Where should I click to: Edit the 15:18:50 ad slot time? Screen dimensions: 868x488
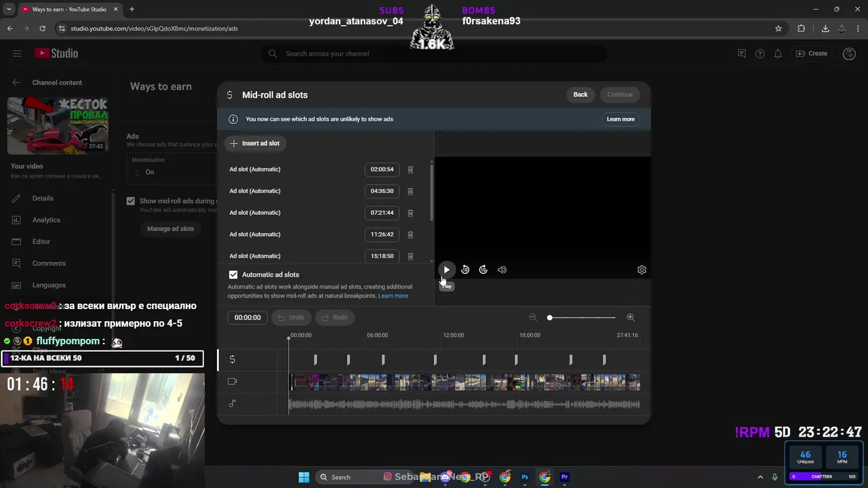[x=382, y=256]
